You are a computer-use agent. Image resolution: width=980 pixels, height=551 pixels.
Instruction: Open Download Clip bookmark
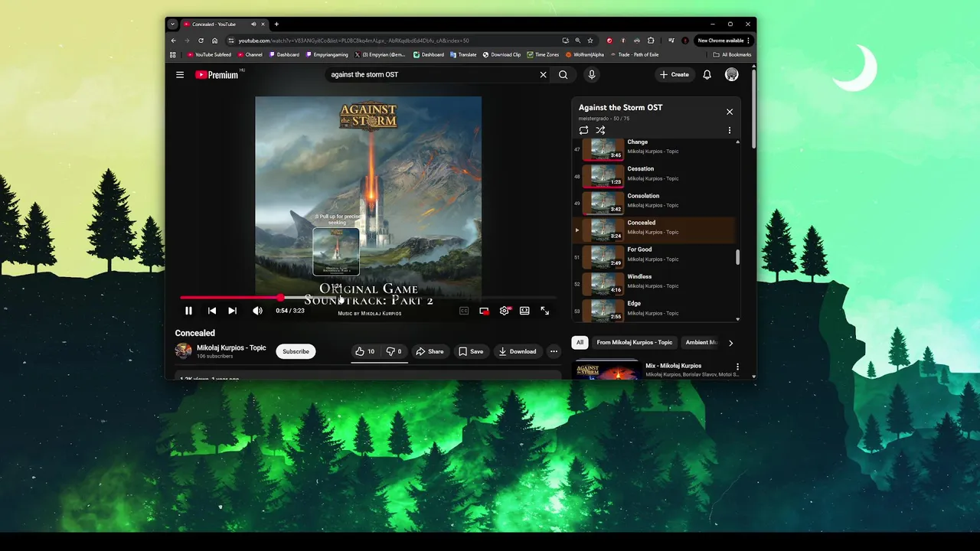[501, 54]
